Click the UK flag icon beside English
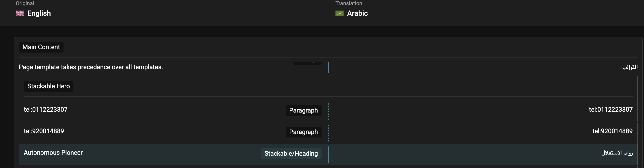 pos(20,13)
